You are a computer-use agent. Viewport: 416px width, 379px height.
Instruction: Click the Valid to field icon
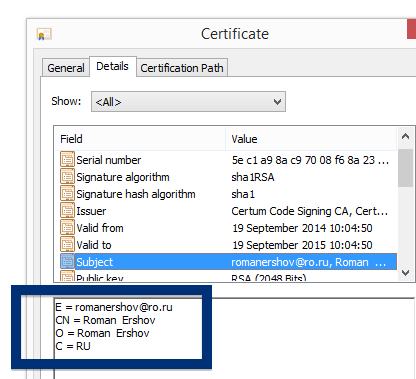pyautogui.click(x=67, y=244)
